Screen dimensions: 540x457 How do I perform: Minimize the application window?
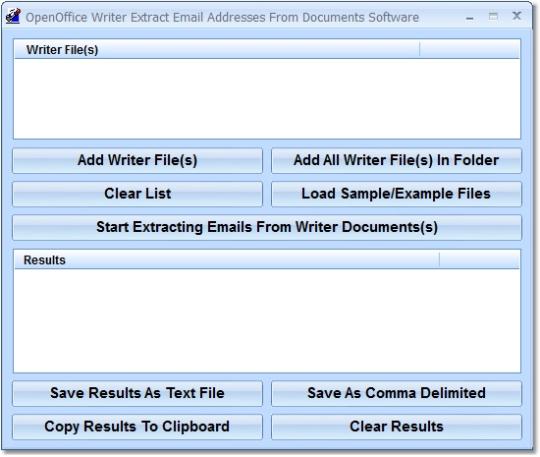470,17
